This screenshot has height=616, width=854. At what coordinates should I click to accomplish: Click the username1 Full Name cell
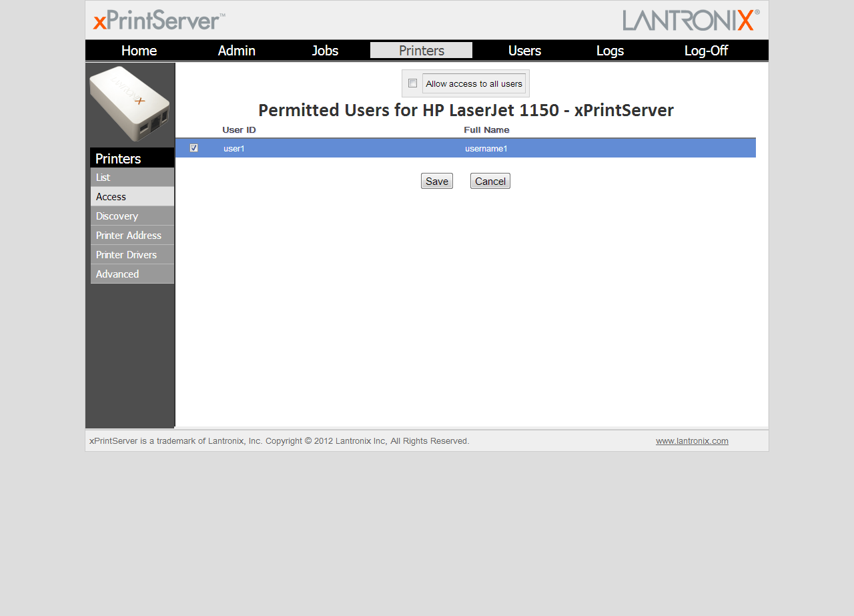[486, 148]
